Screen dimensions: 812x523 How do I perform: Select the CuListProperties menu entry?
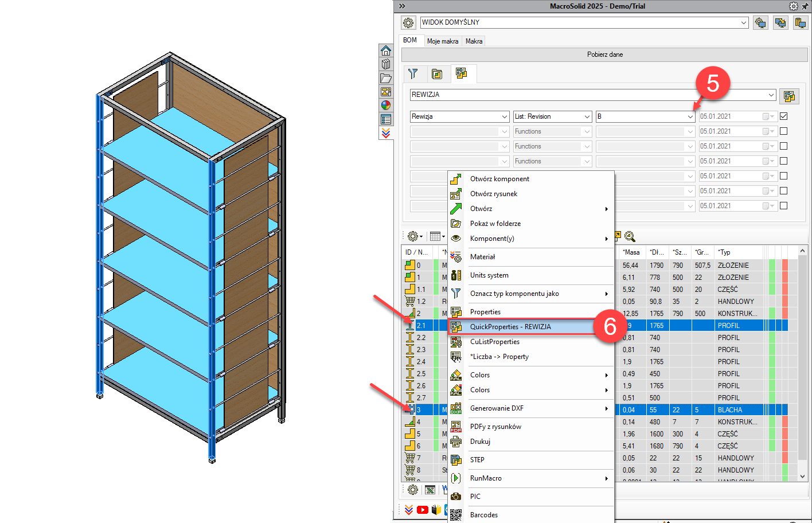[531, 342]
